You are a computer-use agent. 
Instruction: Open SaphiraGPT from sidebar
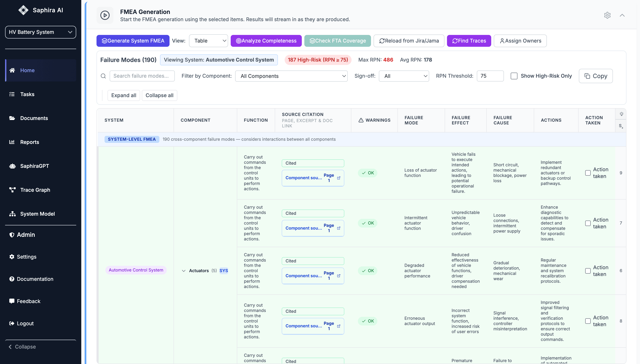tap(34, 166)
